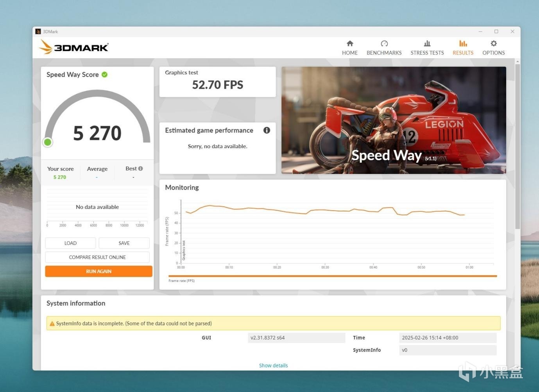The width and height of the screenshot is (539, 392).
Task: Save the result with SAVE button
Action: click(x=124, y=243)
